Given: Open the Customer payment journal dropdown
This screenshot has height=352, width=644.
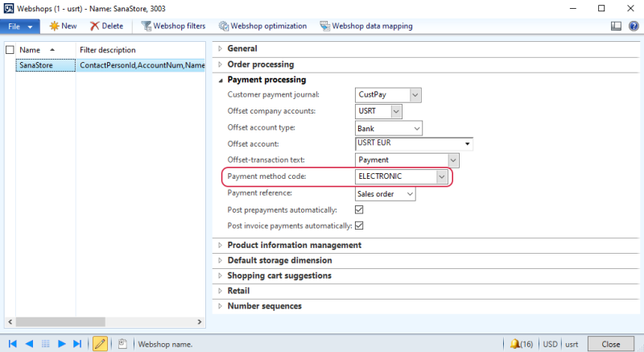Looking at the screenshot, I should point(415,95).
